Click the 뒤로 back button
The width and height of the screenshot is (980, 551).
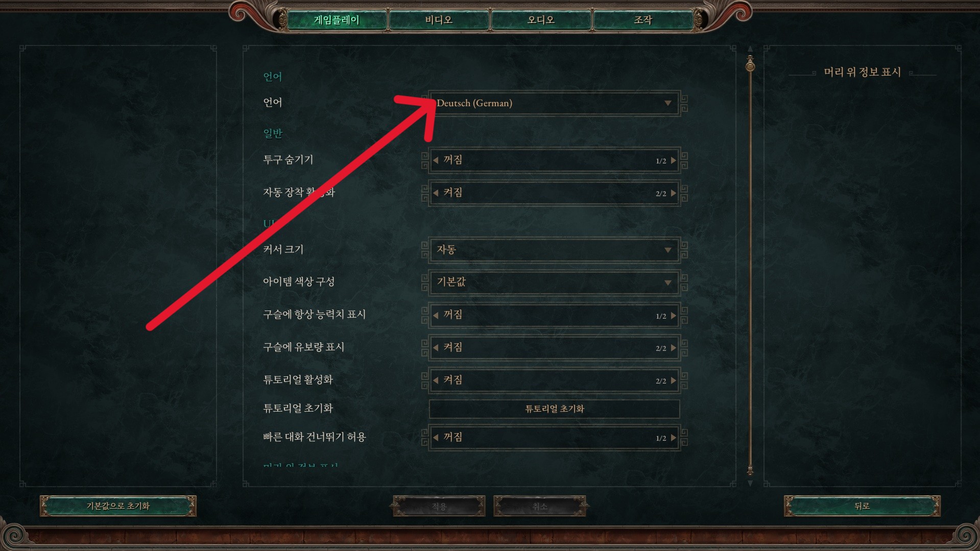pos(862,506)
